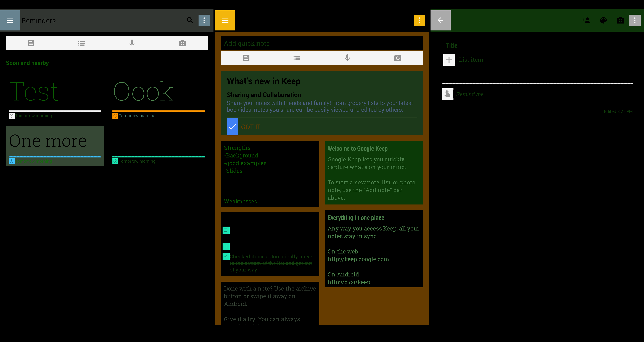Open the note color palette icon
The image size is (644, 342).
603,20
